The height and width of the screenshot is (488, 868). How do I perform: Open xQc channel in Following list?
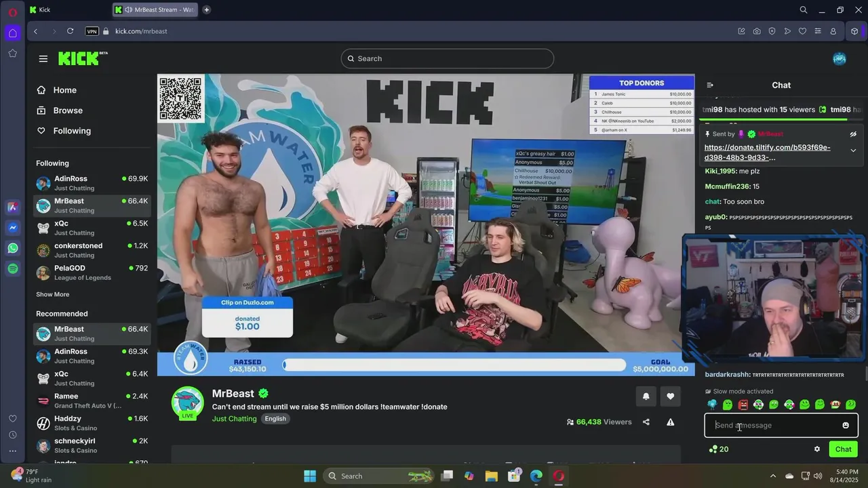click(x=92, y=228)
